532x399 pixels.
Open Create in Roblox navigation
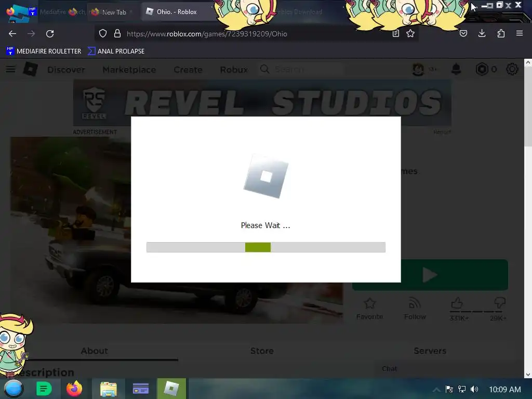[188, 70]
